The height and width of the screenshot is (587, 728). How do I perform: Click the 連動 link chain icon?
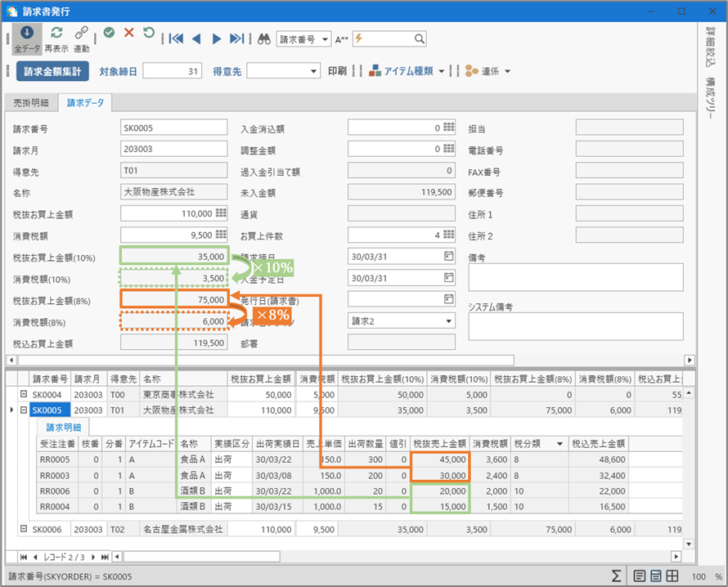[x=81, y=33]
